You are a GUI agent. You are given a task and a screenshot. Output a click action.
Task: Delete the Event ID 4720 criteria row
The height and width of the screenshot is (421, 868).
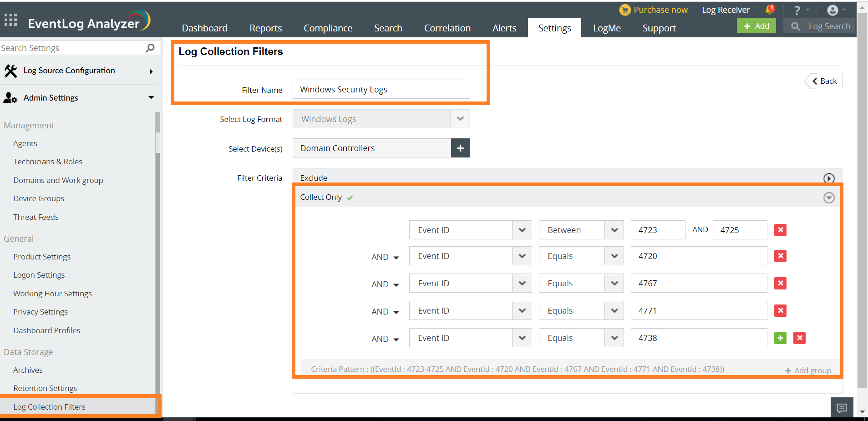point(780,256)
